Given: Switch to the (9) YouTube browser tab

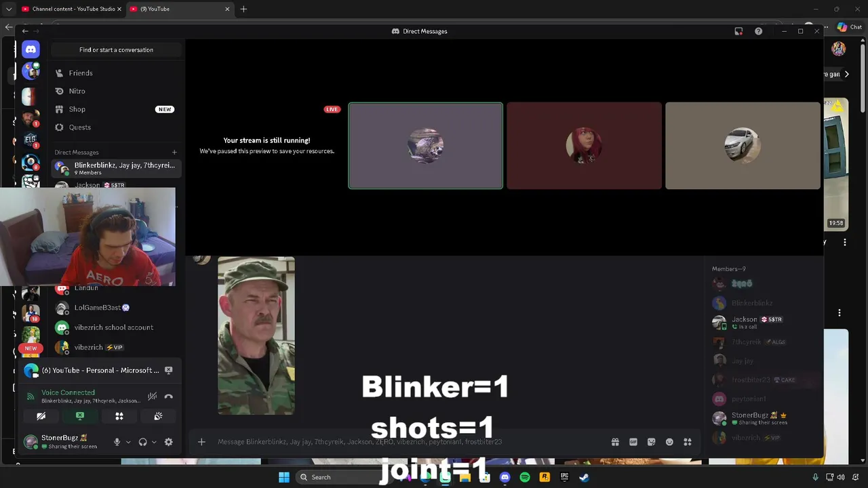Looking at the screenshot, I should tap(180, 9).
